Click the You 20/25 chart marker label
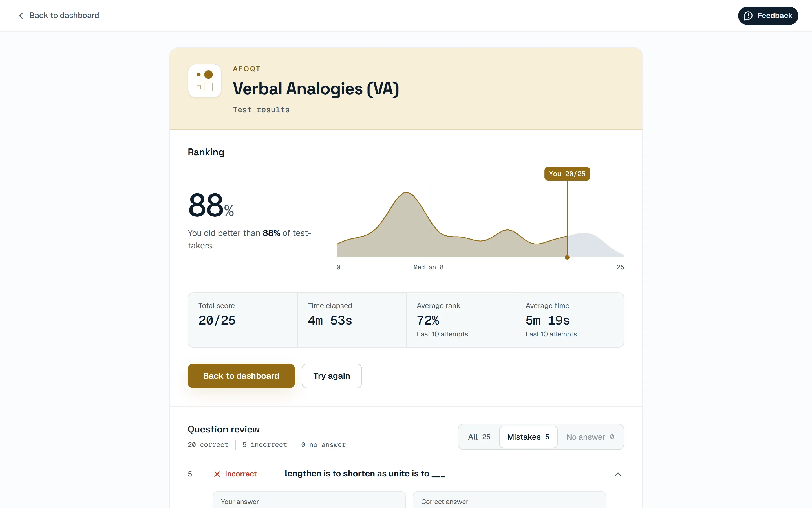The width and height of the screenshot is (812, 508). click(x=567, y=174)
